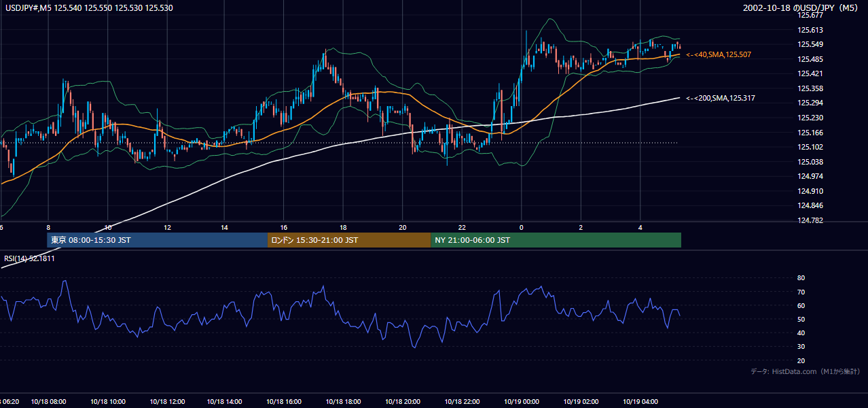Click price axis value 125.613
Viewport: 868px width, 408px height.
[810, 30]
